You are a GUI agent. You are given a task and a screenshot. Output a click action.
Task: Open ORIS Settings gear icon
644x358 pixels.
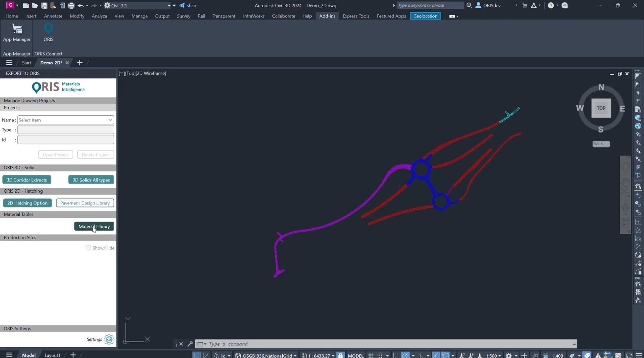(x=109, y=339)
